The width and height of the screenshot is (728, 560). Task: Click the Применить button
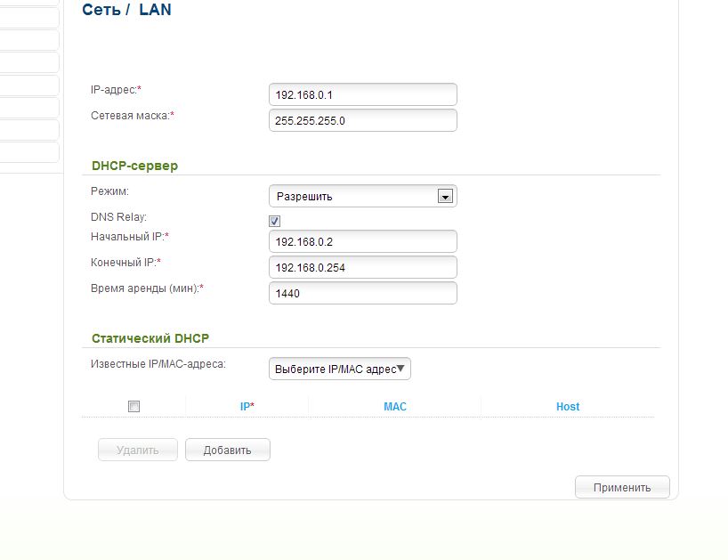(622, 488)
